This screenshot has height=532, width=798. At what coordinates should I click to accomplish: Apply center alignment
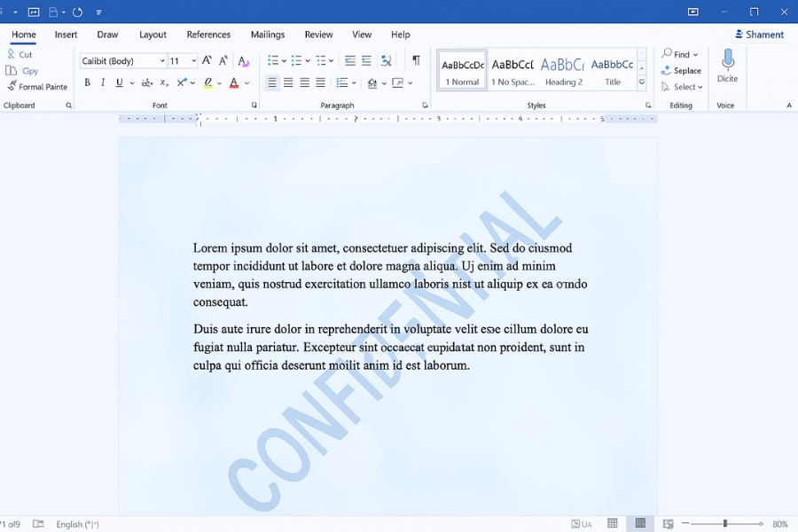coord(287,82)
